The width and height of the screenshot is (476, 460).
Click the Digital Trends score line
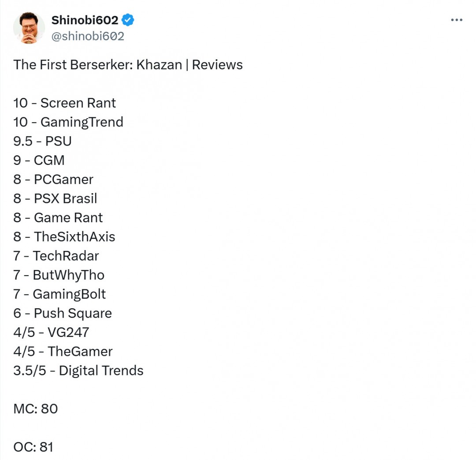pyautogui.click(x=78, y=370)
